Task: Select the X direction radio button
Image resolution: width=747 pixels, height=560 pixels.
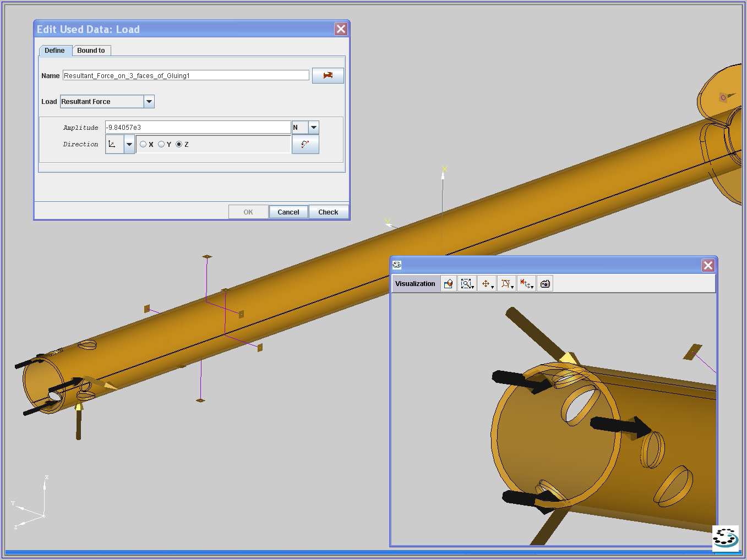Action: click(x=143, y=144)
